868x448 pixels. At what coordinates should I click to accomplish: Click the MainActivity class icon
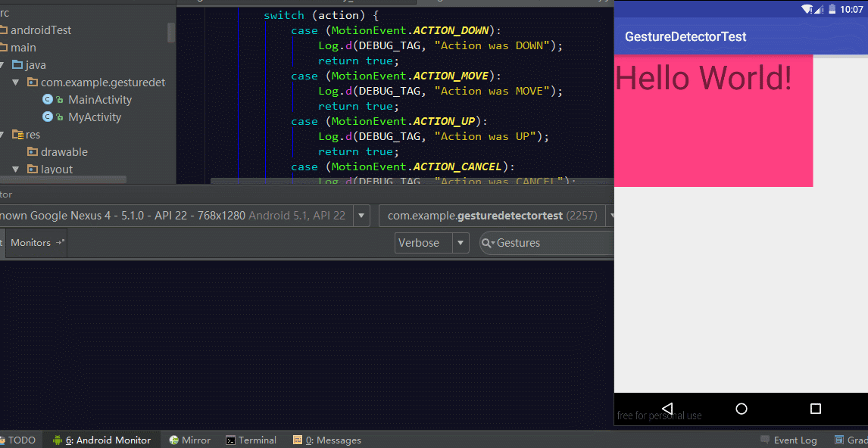(48, 100)
